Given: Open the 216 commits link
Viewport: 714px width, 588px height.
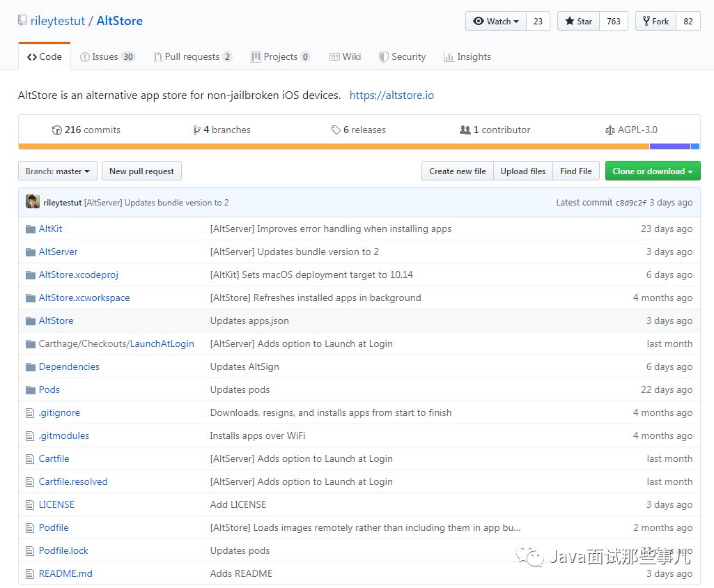Looking at the screenshot, I should click(x=86, y=130).
